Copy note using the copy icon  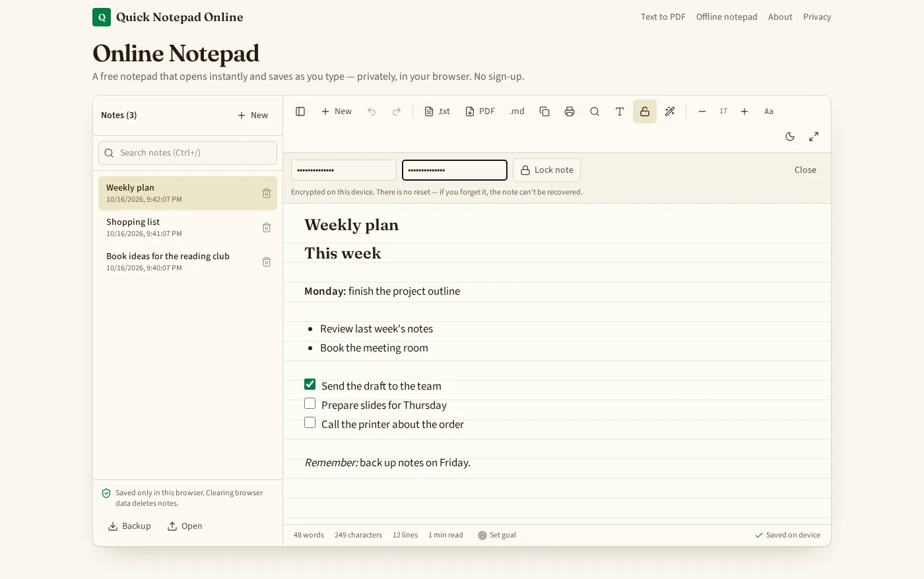(x=544, y=111)
